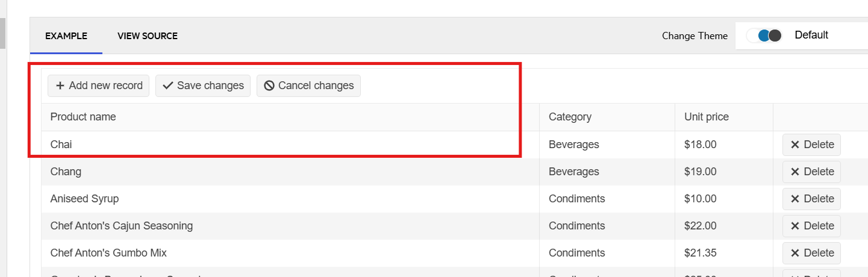Click the X icon for Aniseed Syrup
This screenshot has height=277, width=868.
tap(795, 199)
